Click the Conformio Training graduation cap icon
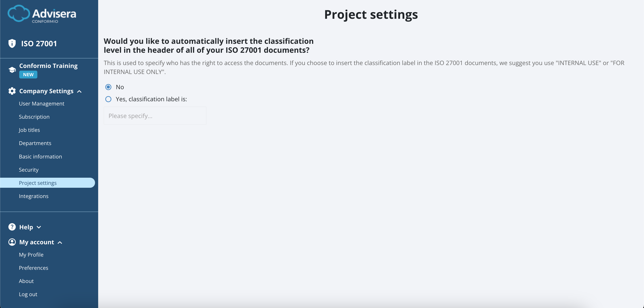644x308 pixels. [x=12, y=70]
